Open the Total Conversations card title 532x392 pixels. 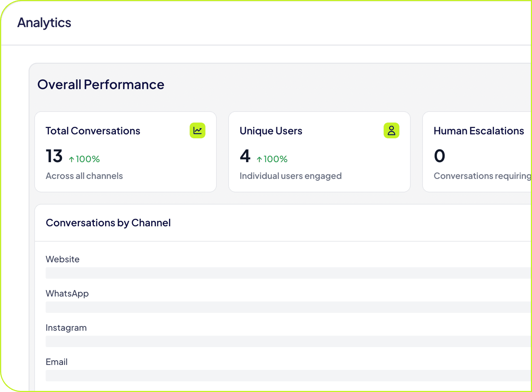pos(93,131)
